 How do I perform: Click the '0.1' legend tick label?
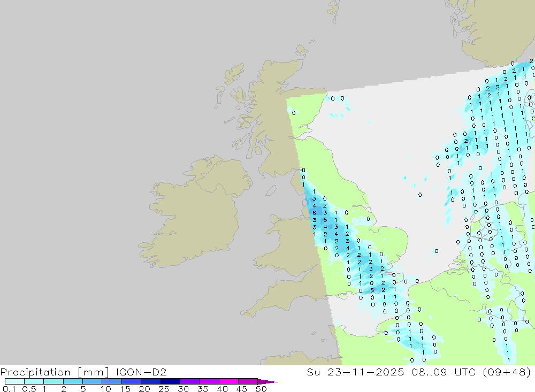9,389
